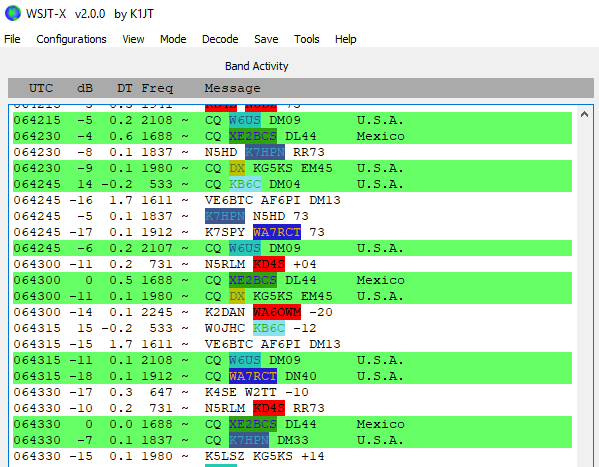This screenshot has height=467, width=599.
Task: Select CQ KB6C DM04 message at 064245
Action: [x=292, y=184]
